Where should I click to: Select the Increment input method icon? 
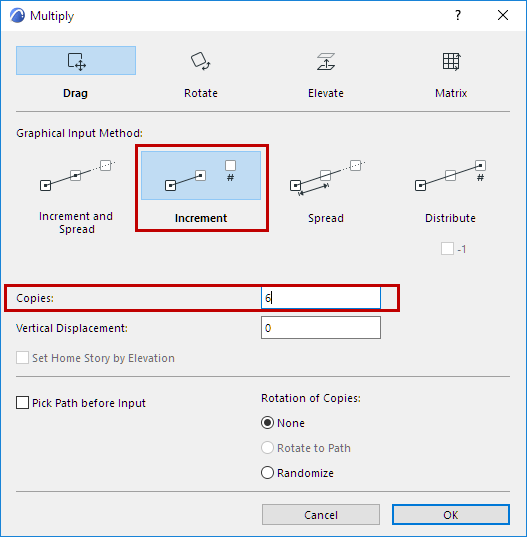[201, 175]
